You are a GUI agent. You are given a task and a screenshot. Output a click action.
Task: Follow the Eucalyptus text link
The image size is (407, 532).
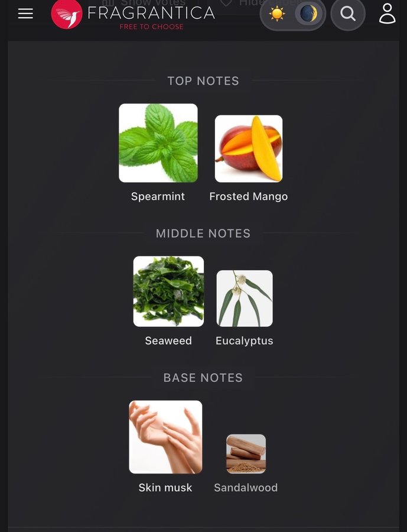[245, 341]
